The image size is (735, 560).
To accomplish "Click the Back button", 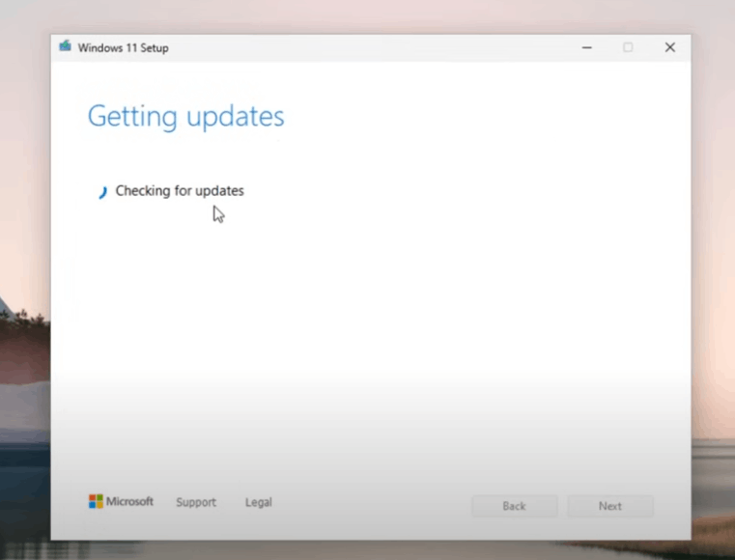I will tap(514, 506).
